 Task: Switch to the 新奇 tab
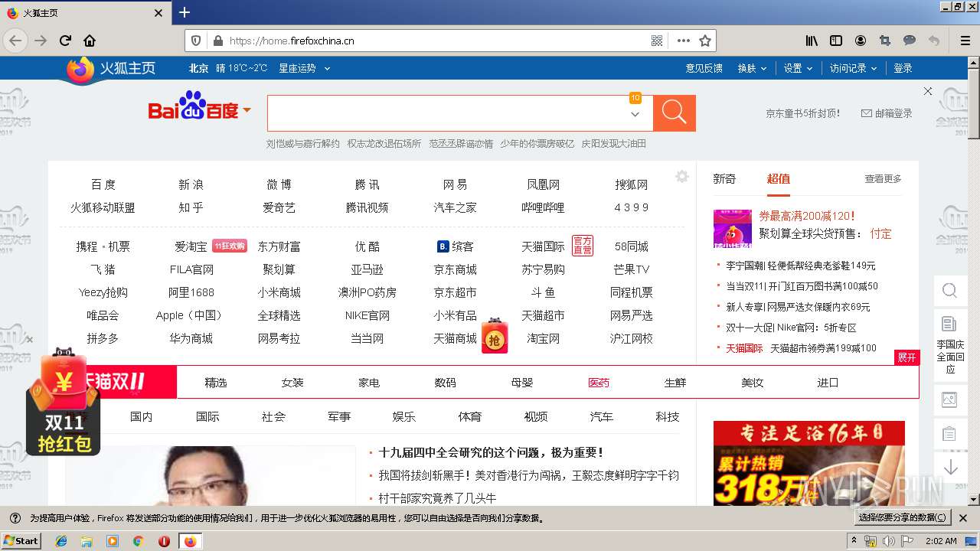pyautogui.click(x=724, y=178)
